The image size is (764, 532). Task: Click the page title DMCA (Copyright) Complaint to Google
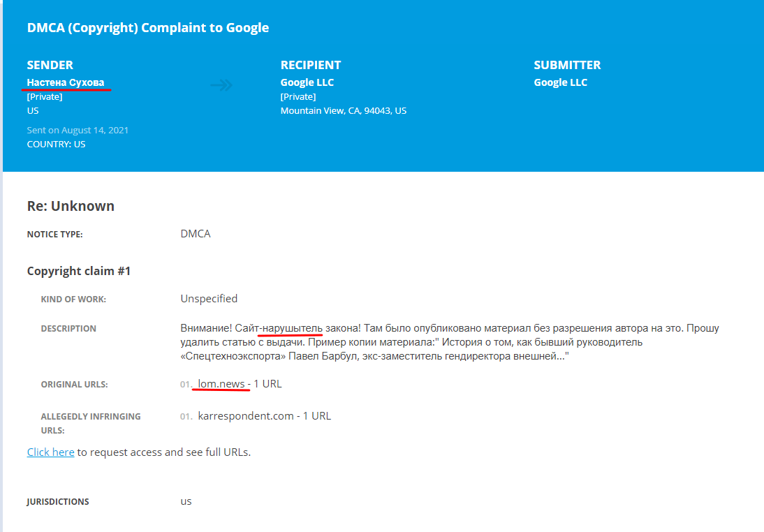tap(148, 28)
